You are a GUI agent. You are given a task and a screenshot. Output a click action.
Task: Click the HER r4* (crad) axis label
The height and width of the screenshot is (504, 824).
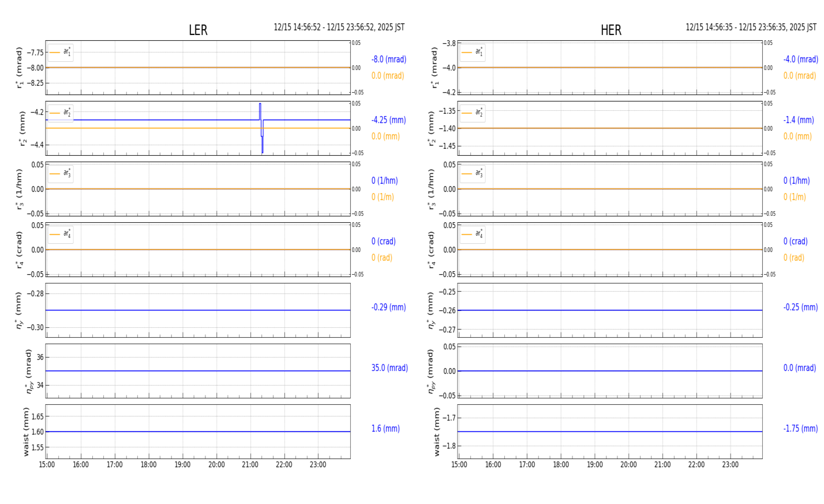point(433,250)
